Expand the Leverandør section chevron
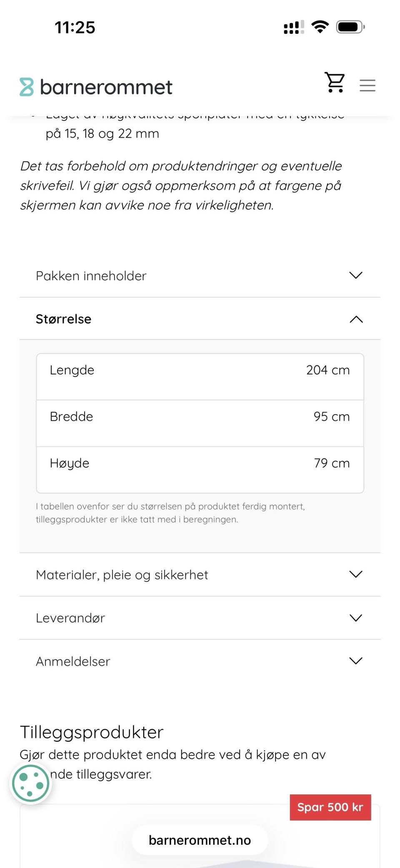 (x=356, y=618)
